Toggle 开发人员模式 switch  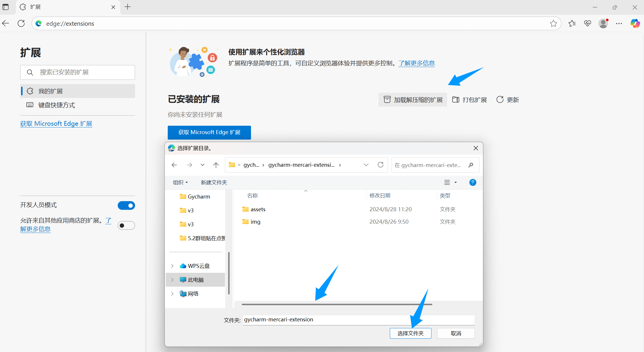click(x=126, y=205)
